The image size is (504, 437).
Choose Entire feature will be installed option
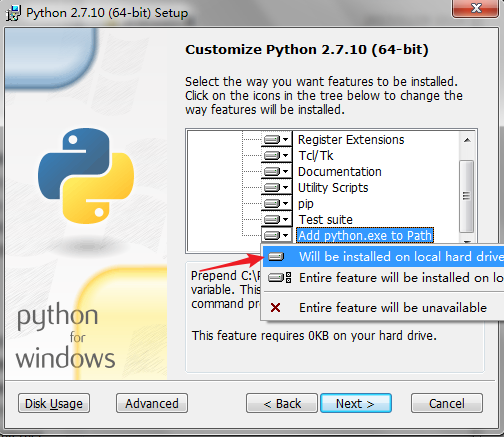pyautogui.click(x=383, y=277)
